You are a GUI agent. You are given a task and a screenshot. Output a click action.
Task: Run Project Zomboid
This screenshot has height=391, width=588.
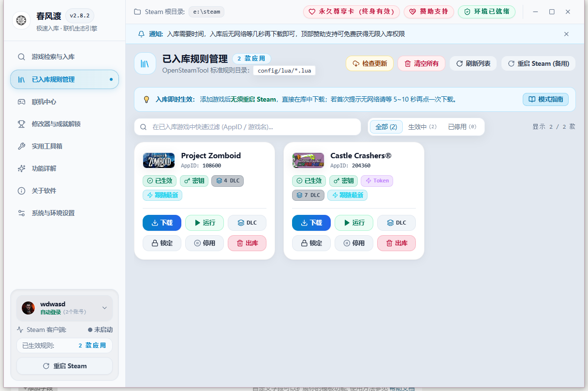(x=205, y=223)
